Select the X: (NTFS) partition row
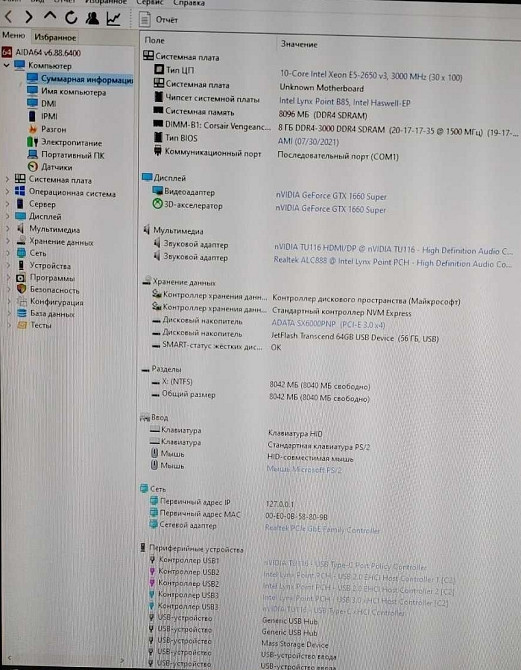Screen dimensions: 521x670 pos(260,384)
